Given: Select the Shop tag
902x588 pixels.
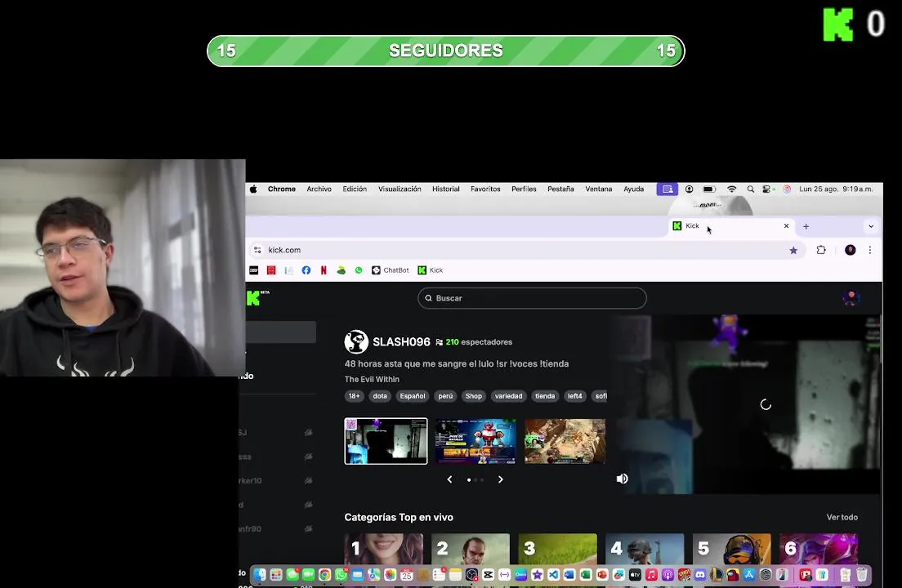Looking at the screenshot, I should (473, 396).
